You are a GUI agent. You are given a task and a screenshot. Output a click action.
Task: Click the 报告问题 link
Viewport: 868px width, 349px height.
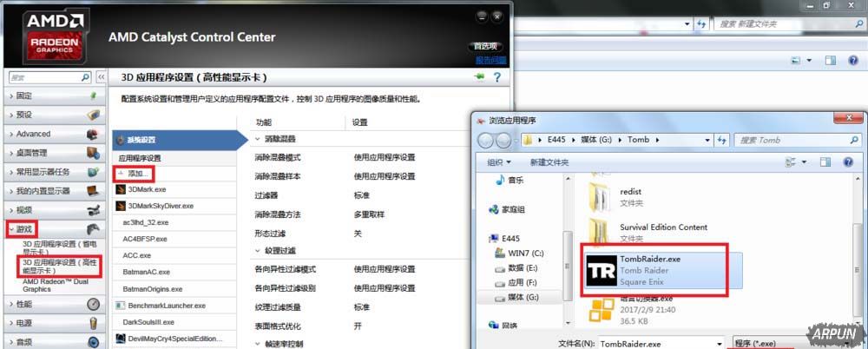pos(490,60)
